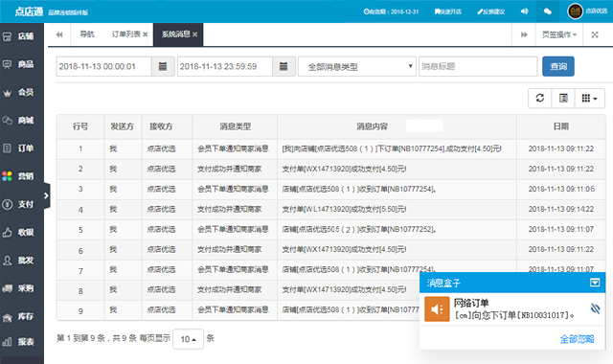613x364 pixels.
Task: Select row 1 message about order NB10777254 paid
Action: click(392, 149)
